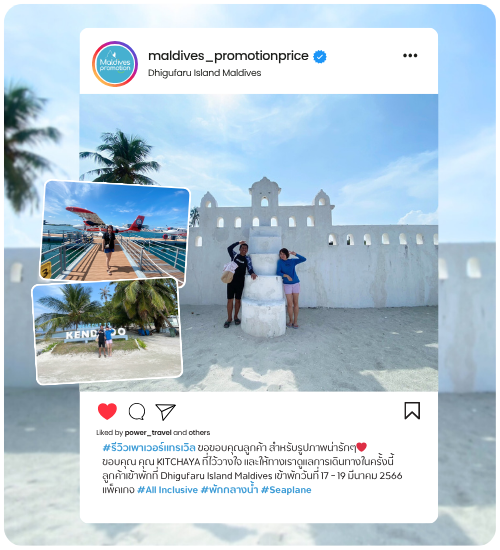Open Dhigufaru Island Maldives location tag

pos(205,73)
